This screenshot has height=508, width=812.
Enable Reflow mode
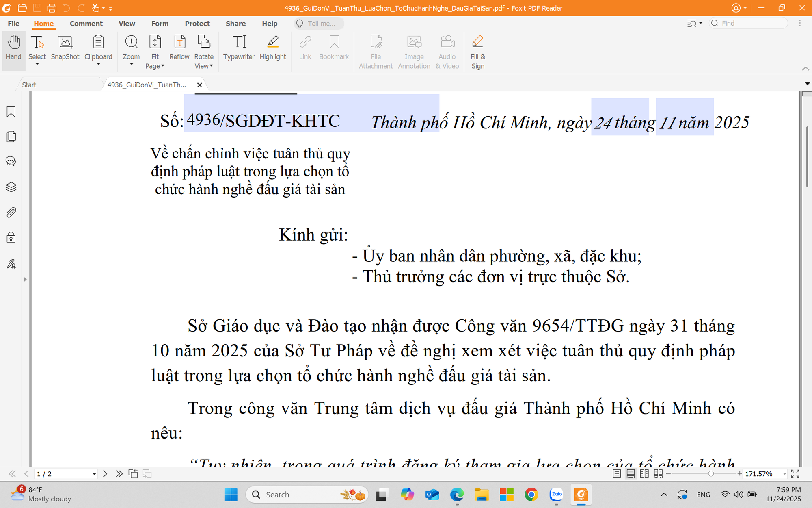pos(179,48)
